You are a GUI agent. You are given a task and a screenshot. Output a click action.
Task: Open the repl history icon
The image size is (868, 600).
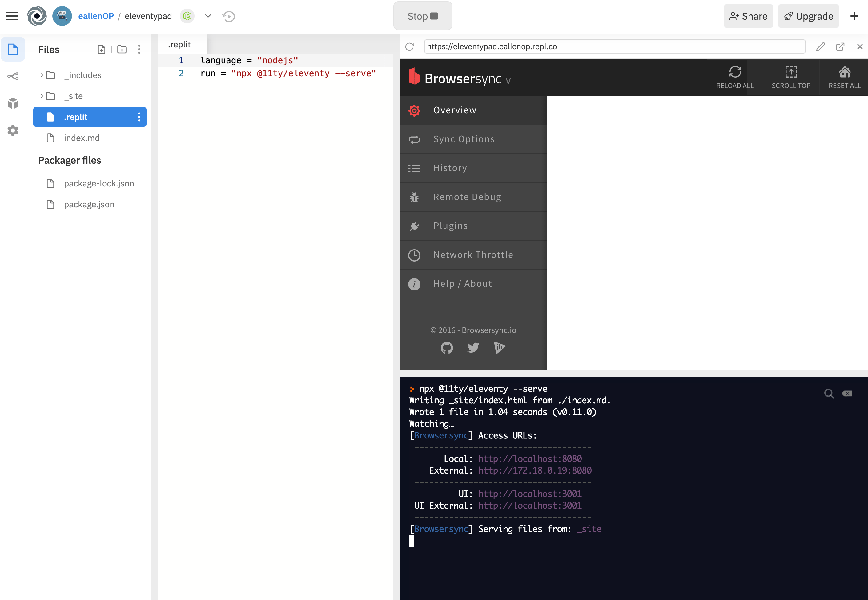(229, 16)
